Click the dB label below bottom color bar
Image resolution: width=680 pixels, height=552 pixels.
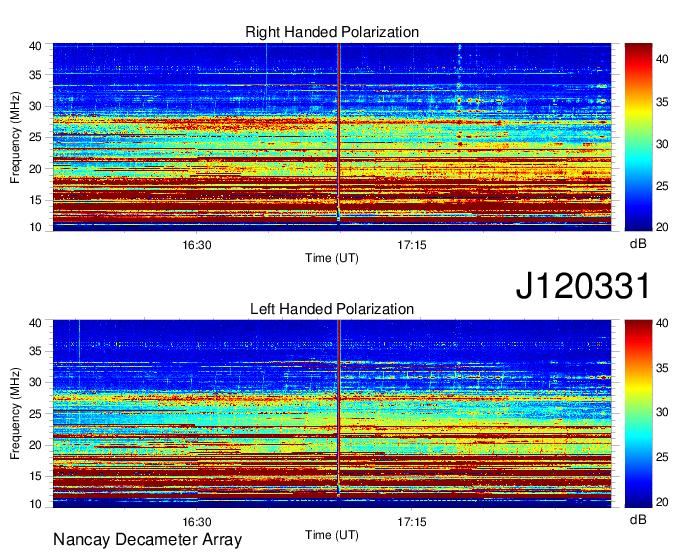pyautogui.click(x=638, y=519)
